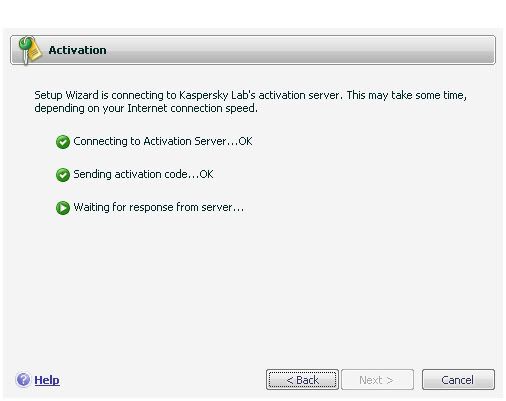The height and width of the screenshot is (401, 506).
Task: Click green checkmark beside Sending activation code
Action: tap(63, 175)
